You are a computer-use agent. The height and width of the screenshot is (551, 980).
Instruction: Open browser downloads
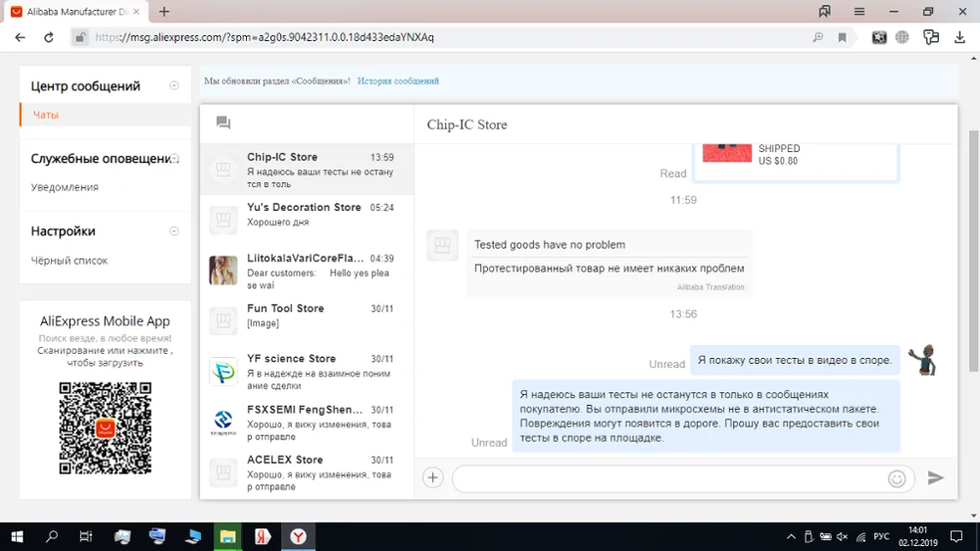pyautogui.click(x=960, y=37)
